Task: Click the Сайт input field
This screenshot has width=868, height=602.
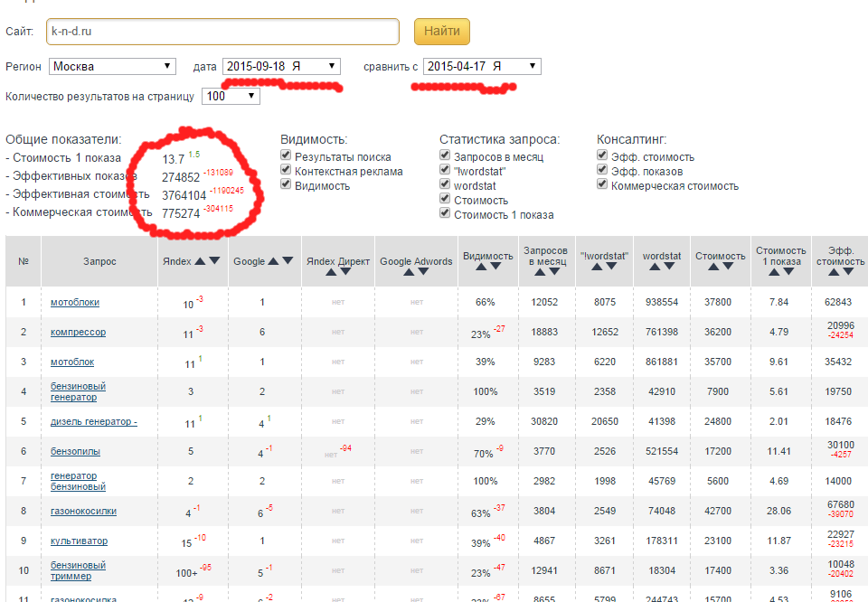Action: click(223, 32)
